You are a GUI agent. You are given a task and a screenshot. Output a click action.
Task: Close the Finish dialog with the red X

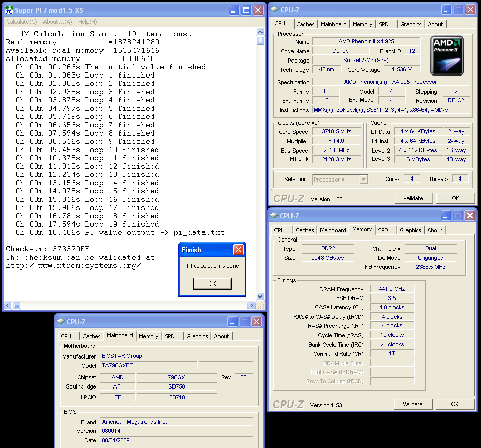[x=238, y=250]
